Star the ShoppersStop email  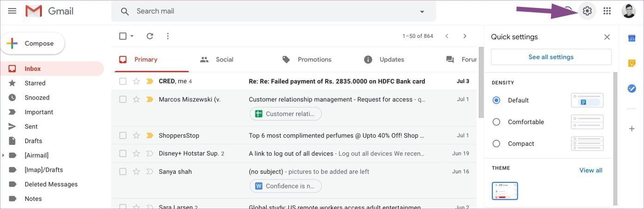click(x=136, y=135)
